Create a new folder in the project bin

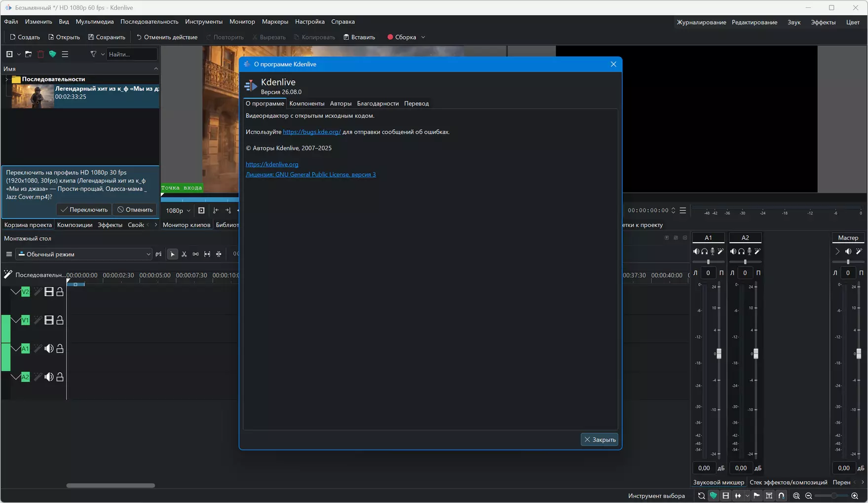28,54
